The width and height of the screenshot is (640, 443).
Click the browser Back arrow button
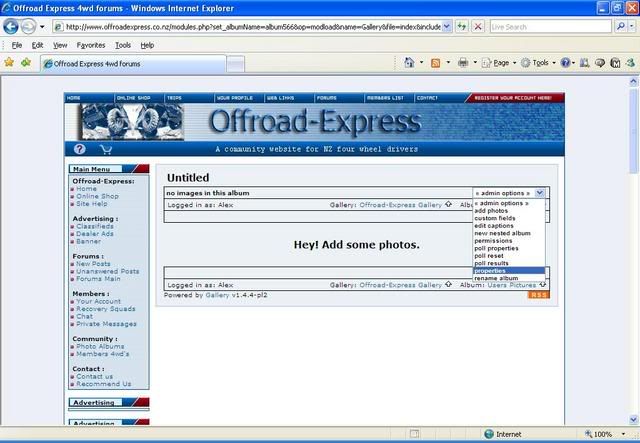[11, 27]
